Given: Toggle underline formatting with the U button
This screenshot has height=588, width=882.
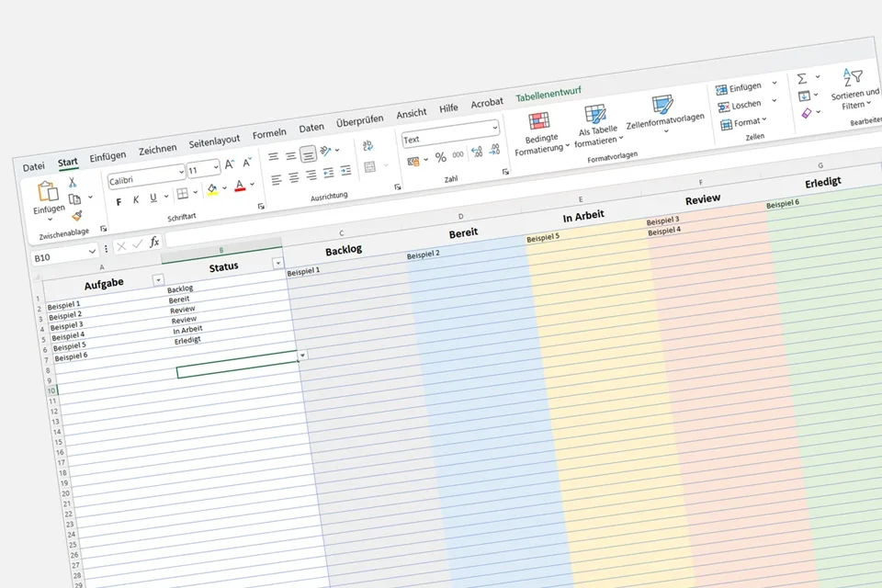Looking at the screenshot, I should tap(153, 198).
